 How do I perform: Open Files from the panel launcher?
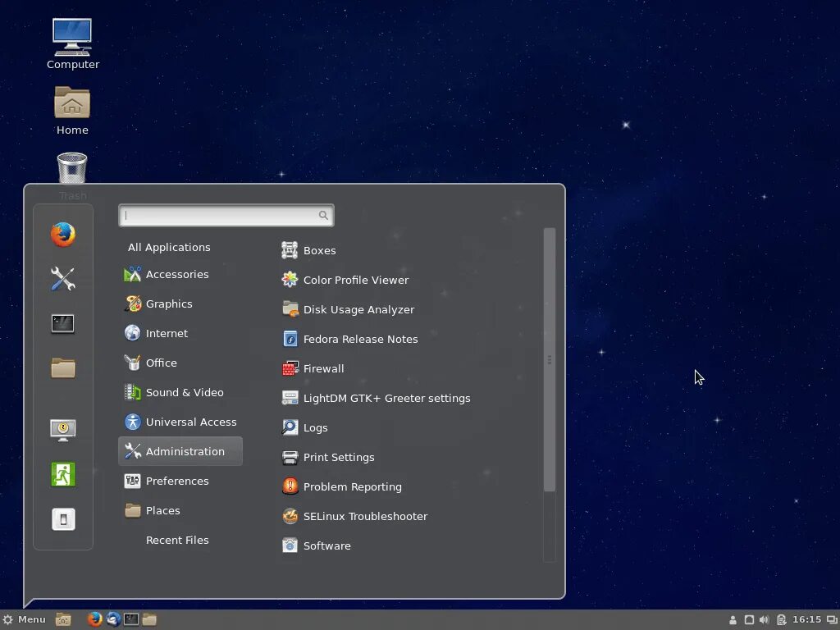pyautogui.click(x=149, y=619)
